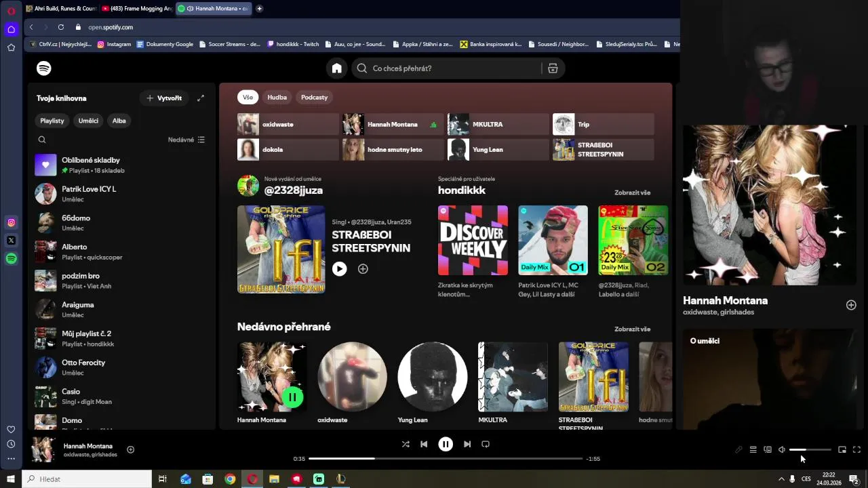This screenshot has height=488, width=868.
Task: Open the @2328jjuza artist link
Action: pos(293,190)
